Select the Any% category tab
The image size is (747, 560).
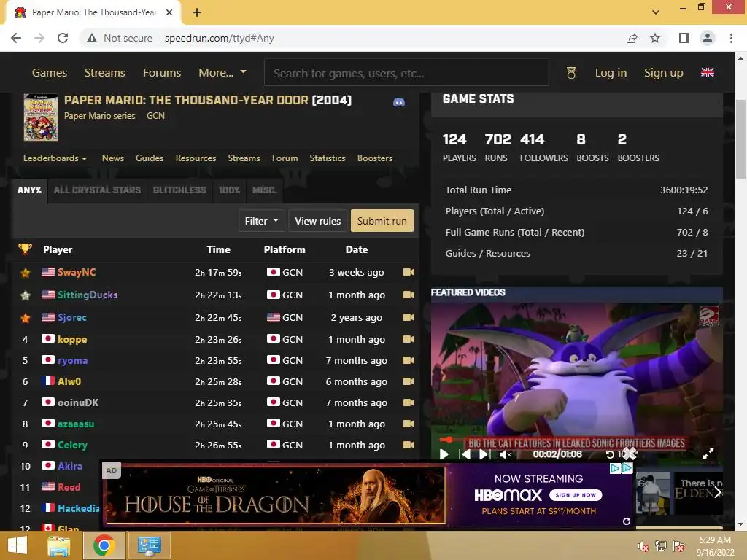click(x=29, y=190)
